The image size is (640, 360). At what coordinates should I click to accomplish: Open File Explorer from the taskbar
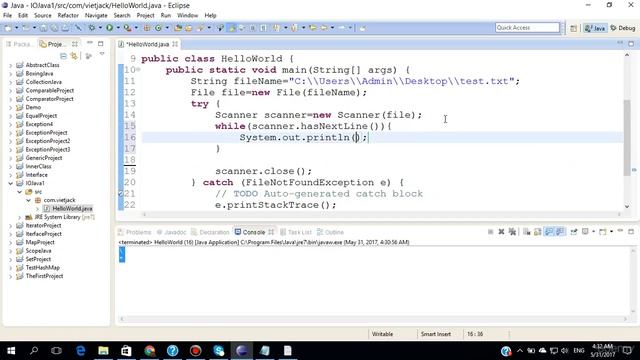[103, 351]
